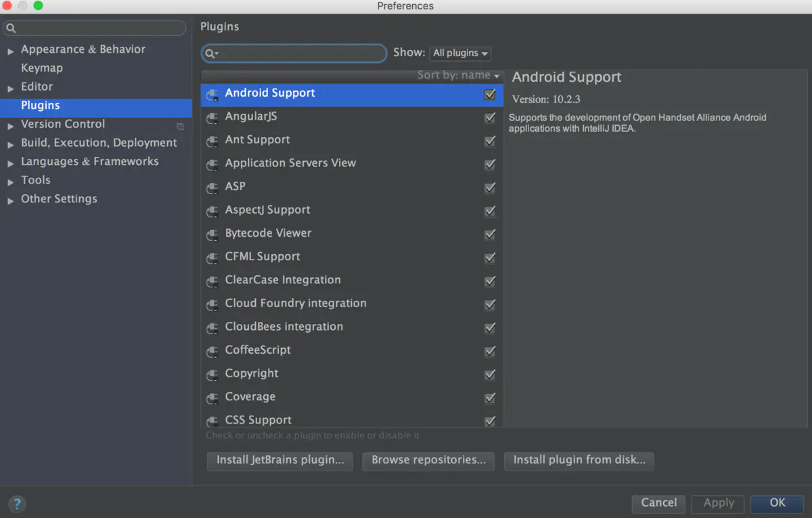Go to Appearance & Behavior settings

pyautogui.click(x=83, y=49)
